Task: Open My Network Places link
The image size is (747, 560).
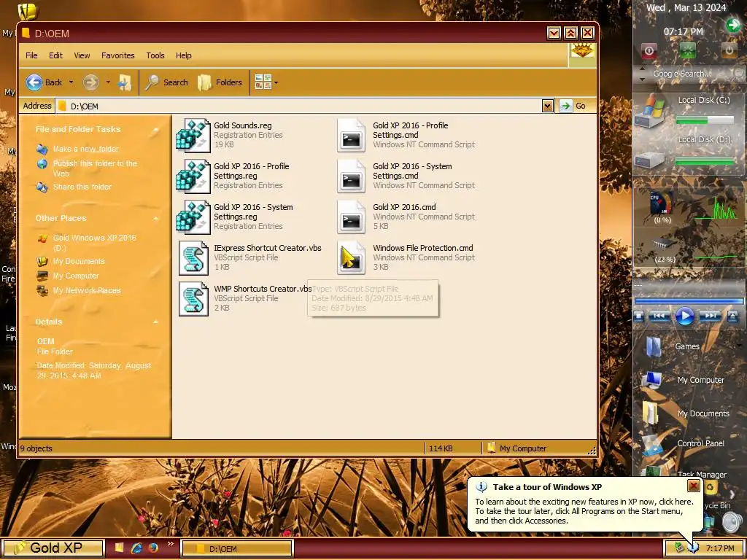Action: (x=87, y=290)
